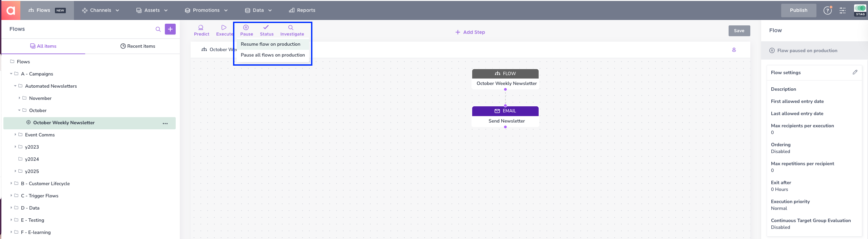Screen dimensions: 868x239
Task: Click the Max recipients per execution label
Action: pyautogui.click(x=802, y=126)
